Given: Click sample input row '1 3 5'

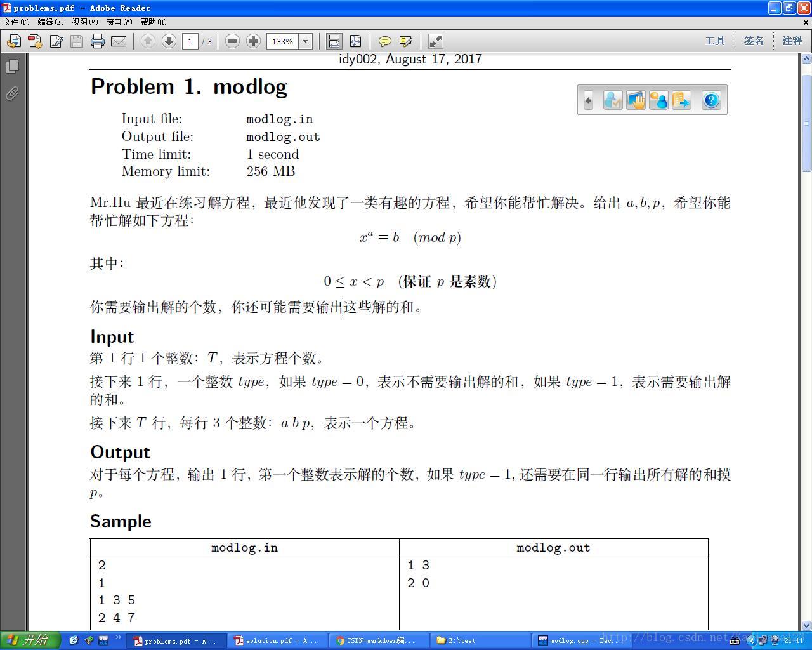Looking at the screenshot, I should (117, 600).
